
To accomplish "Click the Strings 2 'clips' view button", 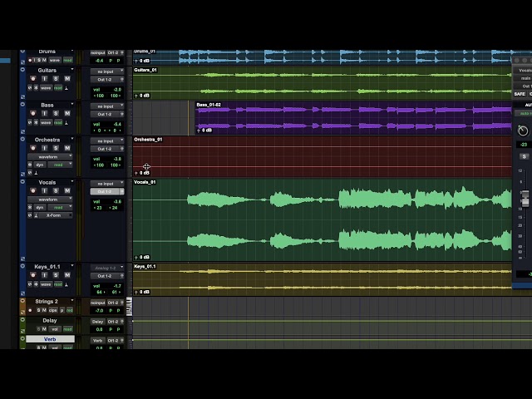I will pyautogui.click(x=53, y=310).
